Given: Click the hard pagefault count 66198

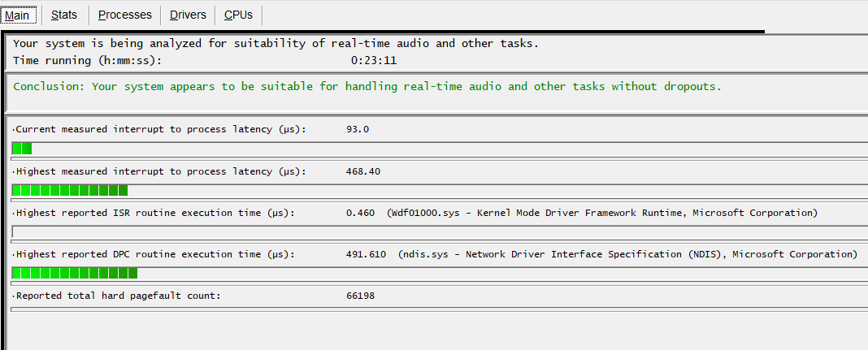Looking at the screenshot, I should pyautogui.click(x=360, y=296).
